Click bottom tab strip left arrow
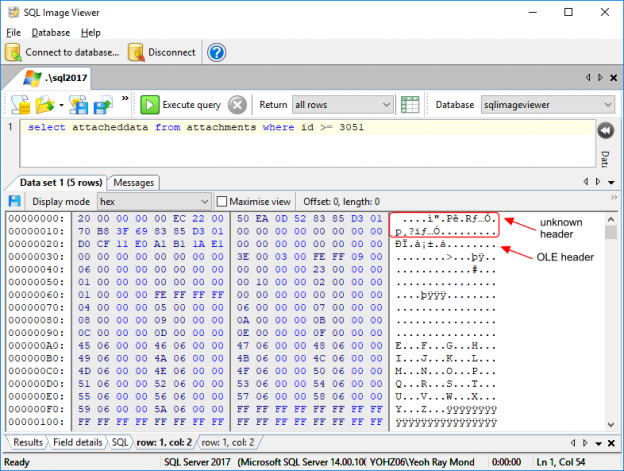624x471 pixels. pyautogui.click(x=573, y=443)
